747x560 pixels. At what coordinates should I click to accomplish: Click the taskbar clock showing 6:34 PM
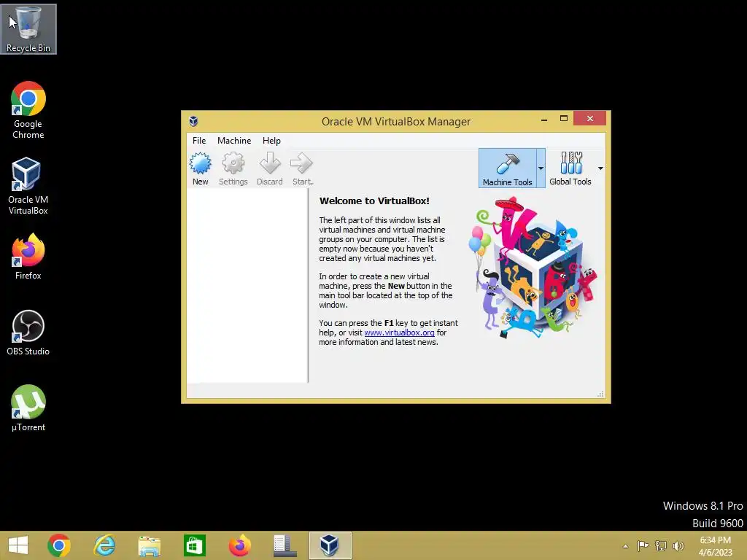715,546
